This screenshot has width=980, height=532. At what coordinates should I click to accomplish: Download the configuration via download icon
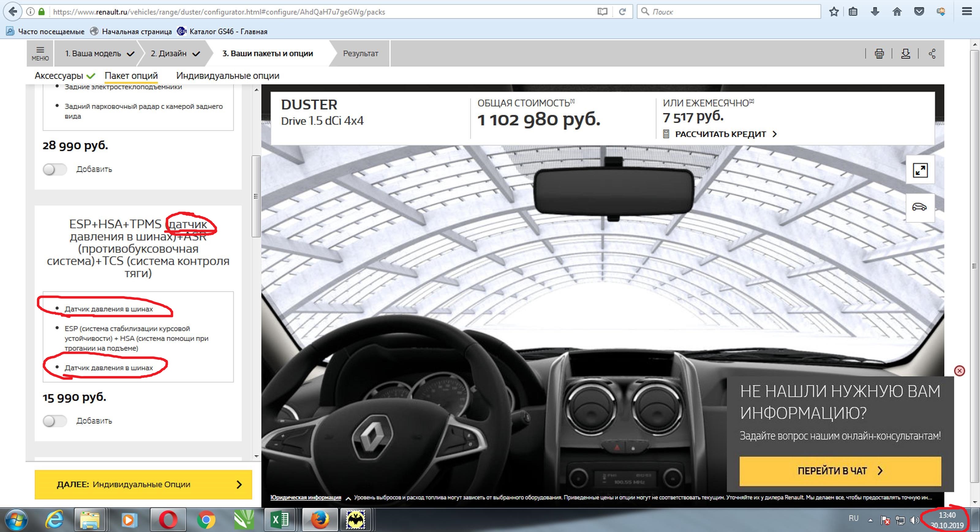[x=906, y=54]
